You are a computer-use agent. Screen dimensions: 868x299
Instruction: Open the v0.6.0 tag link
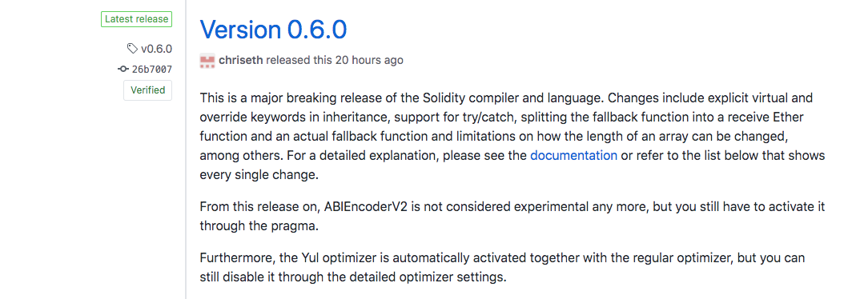pos(156,49)
